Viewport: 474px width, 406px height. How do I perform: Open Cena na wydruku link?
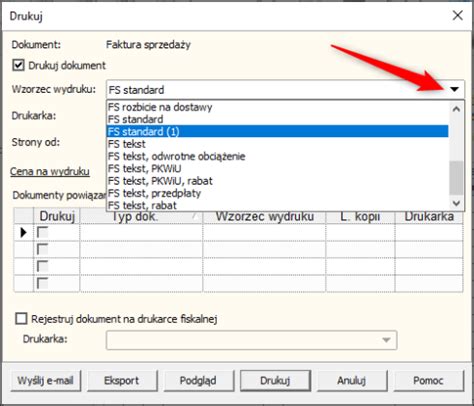click(50, 171)
